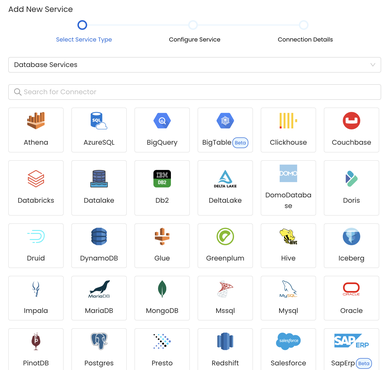
Task: Select the Oracle connector icon
Action: pos(351,289)
